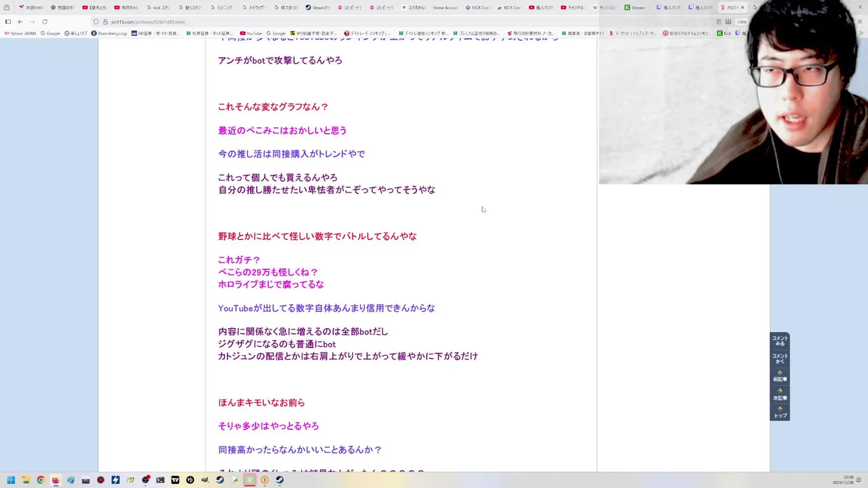Open the reader view icon in address bar
The height and width of the screenshot is (488, 868).
pos(719,22)
